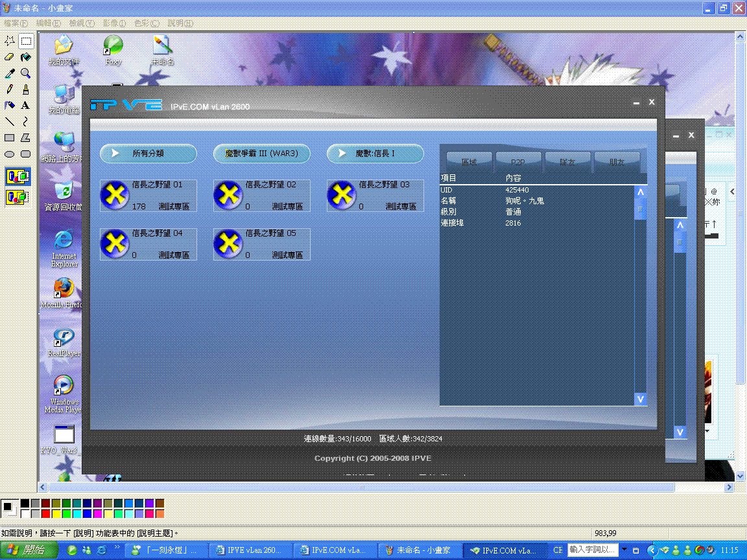
Task: Click the RealPlayer desktop icon
Action: coord(64,342)
